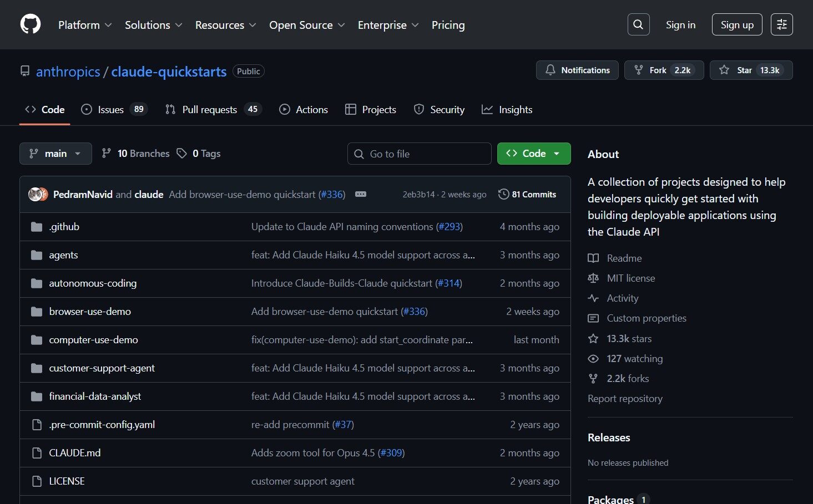
Task: Expand the main branch dropdown
Action: [x=55, y=154]
